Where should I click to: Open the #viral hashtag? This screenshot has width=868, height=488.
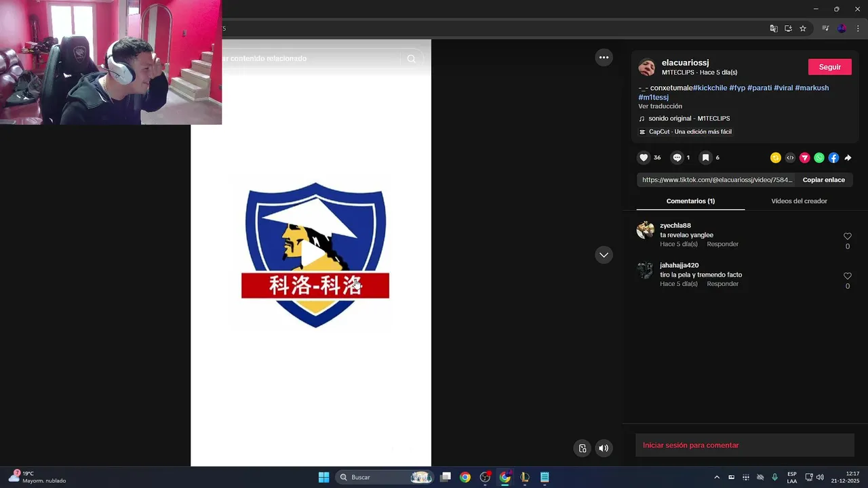(783, 88)
